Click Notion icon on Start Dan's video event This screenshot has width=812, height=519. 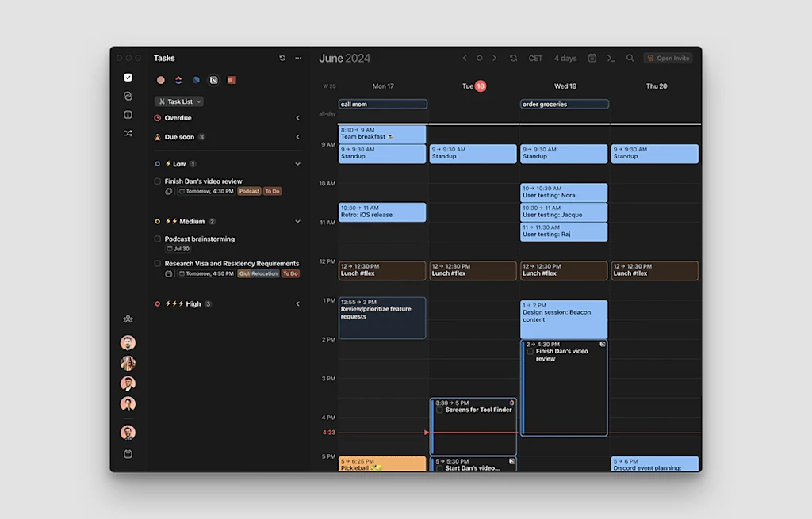(x=511, y=461)
